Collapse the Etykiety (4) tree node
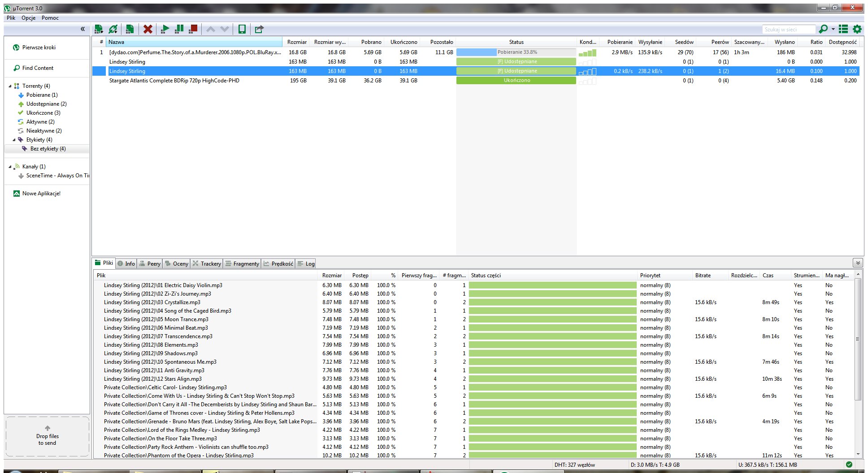868x473 pixels. point(14,140)
